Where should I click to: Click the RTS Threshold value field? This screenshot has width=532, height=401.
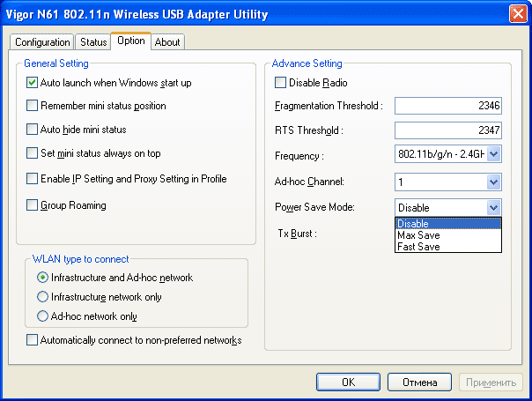(x=447, y=130)
